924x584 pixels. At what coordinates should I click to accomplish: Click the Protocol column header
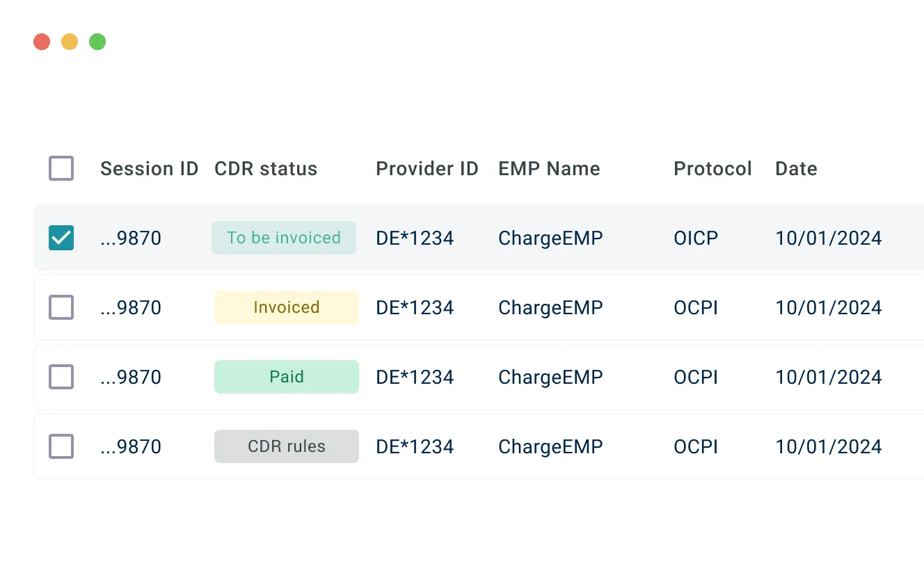click(712, 168)
